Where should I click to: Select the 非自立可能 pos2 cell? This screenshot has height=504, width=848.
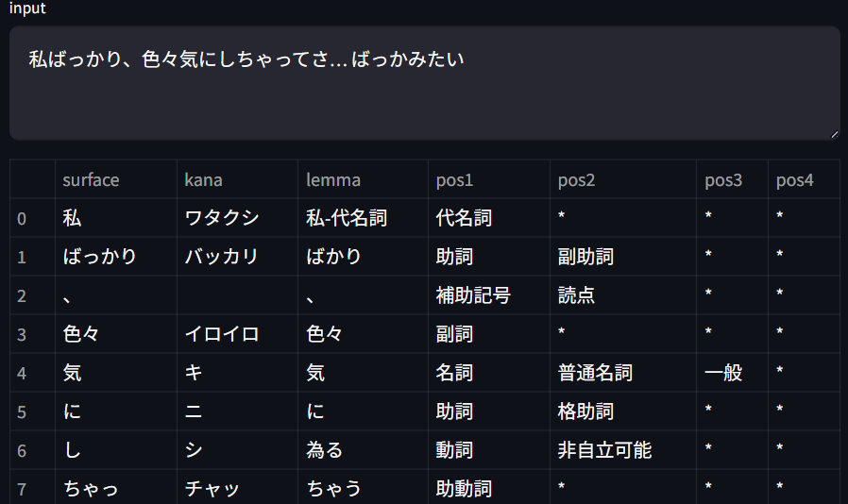pyautogui.click(x=623, y=450)
